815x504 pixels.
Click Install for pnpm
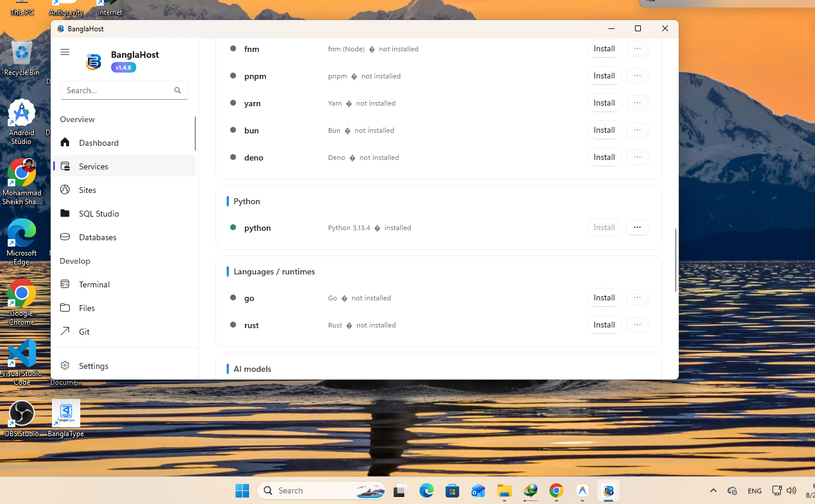604,76
